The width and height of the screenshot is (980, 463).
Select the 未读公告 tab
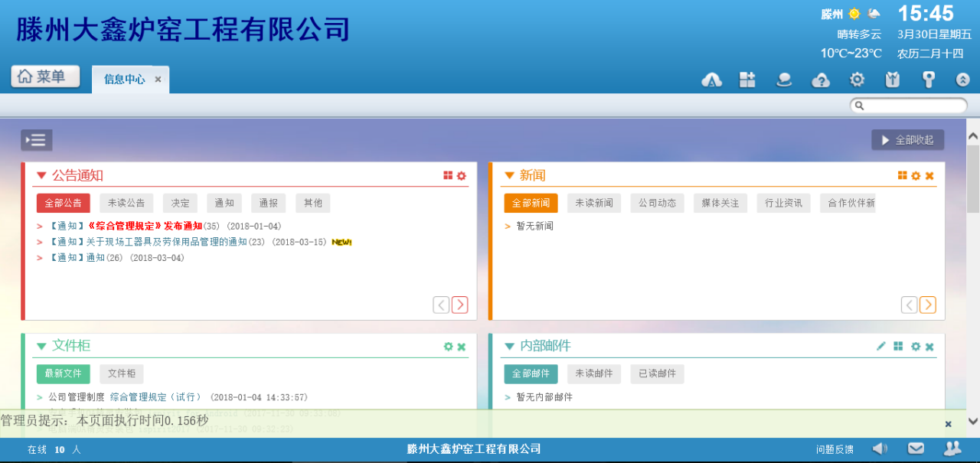coord(126,203)
